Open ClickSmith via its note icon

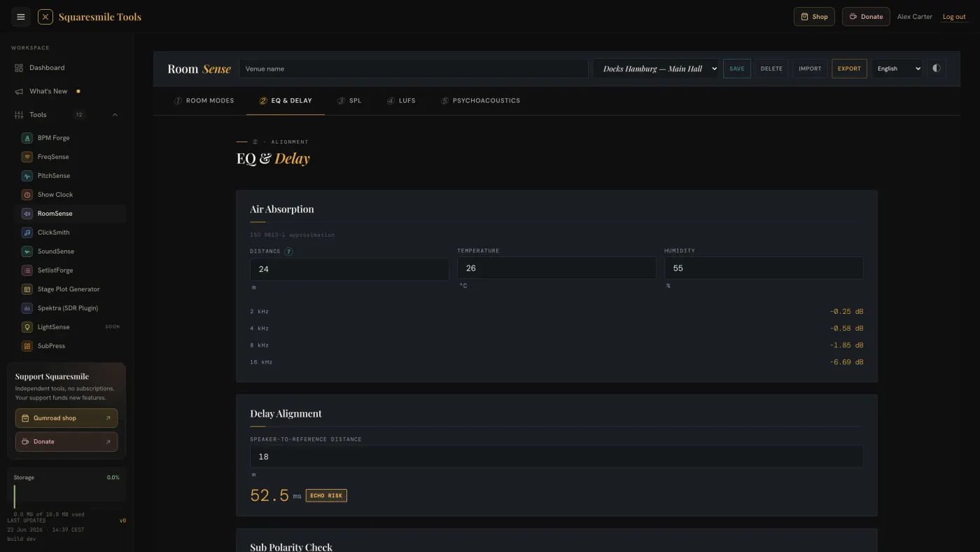coord(27,233)
